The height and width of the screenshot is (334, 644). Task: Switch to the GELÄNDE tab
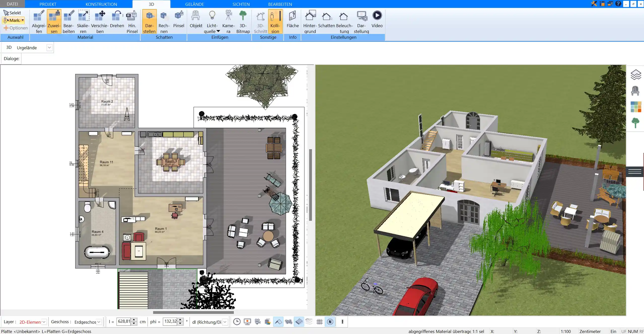click(195, 4)
